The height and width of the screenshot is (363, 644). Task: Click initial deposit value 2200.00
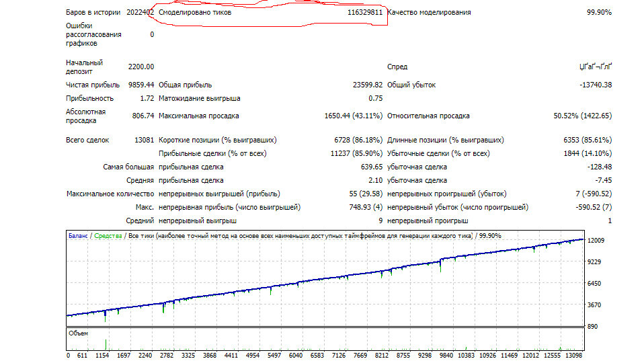[141, 67]
